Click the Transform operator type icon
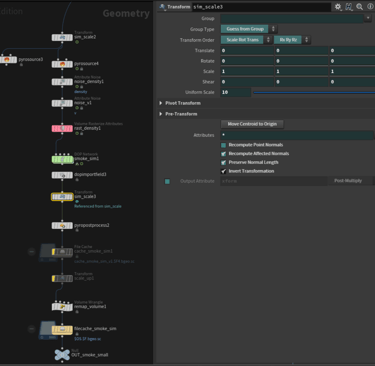Image resolution: width=375 pixels, height=366 pixels. (x=162, y=7)
